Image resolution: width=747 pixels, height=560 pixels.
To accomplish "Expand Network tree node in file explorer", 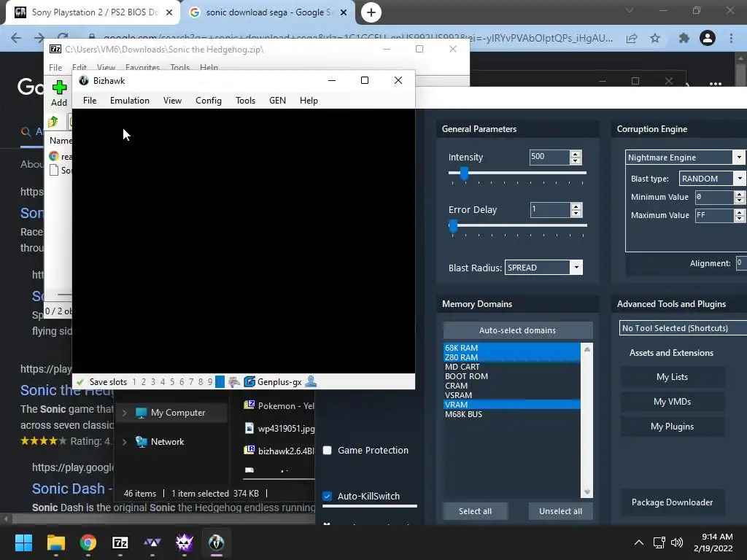I will click(124, 442).
